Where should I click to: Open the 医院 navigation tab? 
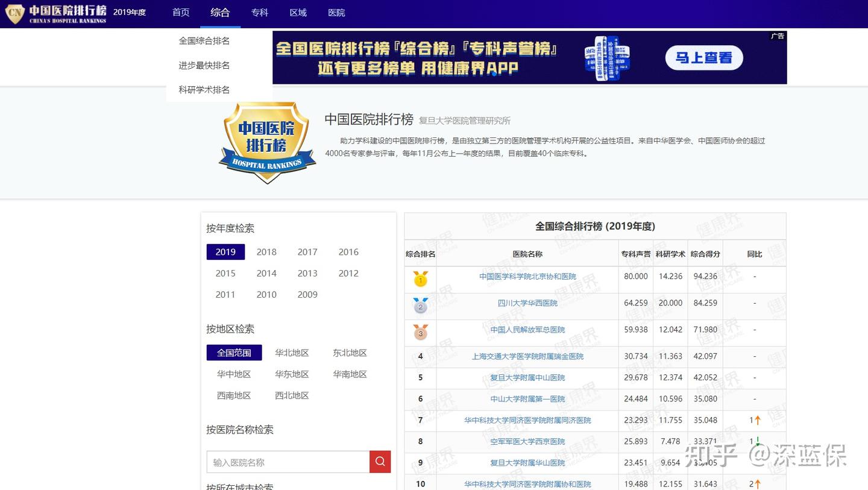337,13
